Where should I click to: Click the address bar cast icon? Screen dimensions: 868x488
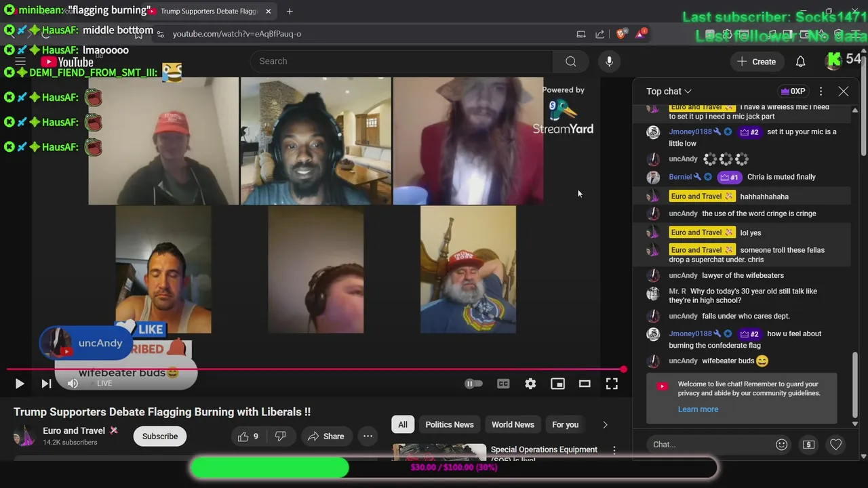coord(581,34)
